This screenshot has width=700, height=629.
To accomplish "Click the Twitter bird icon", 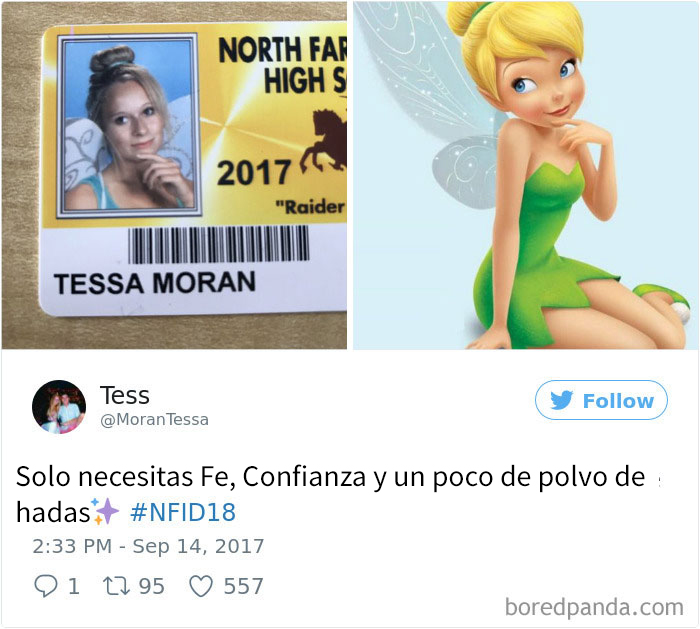I will (561, 400).
